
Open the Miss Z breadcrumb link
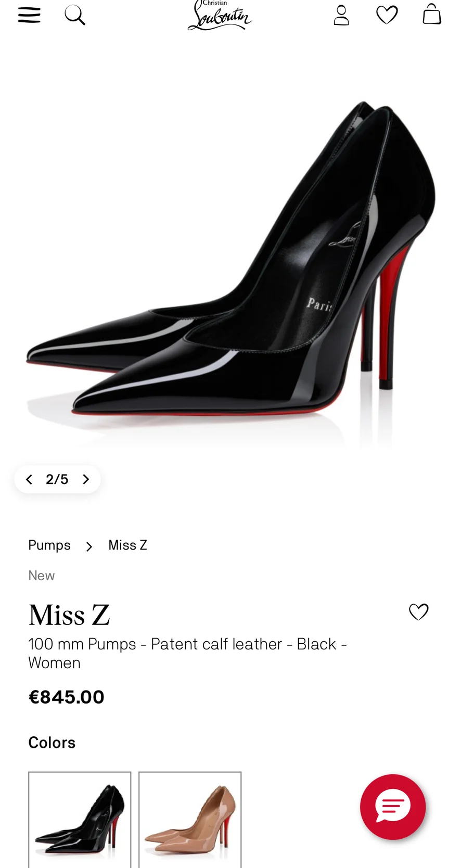tap(127, 545)
